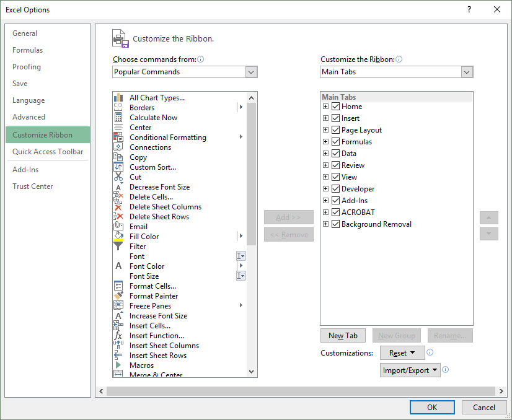Viewport: 512px width, 420px height.
Task: Select the Custom Sort icon
Action: pos(118,167)
